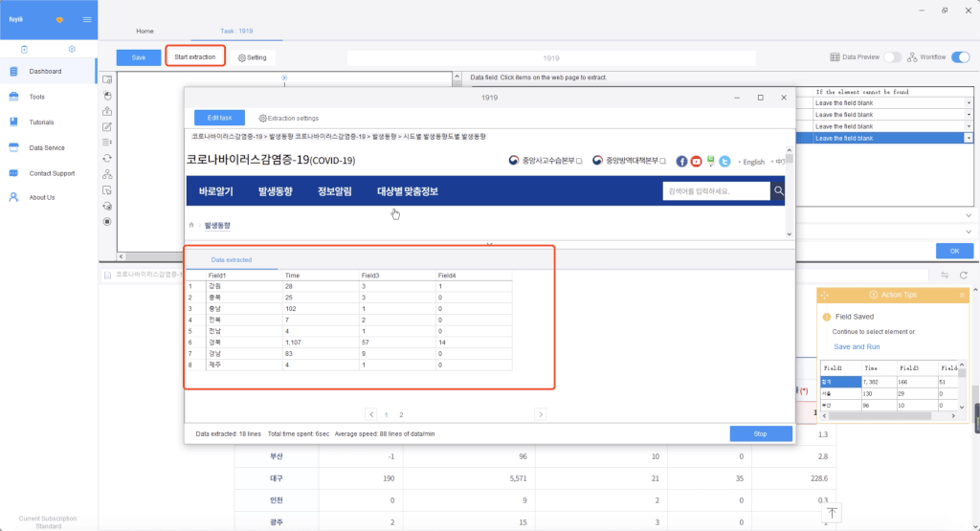Select the captcha recognition tool icon
The height and width of the screenshot is (531, 980).
[107, 206]
